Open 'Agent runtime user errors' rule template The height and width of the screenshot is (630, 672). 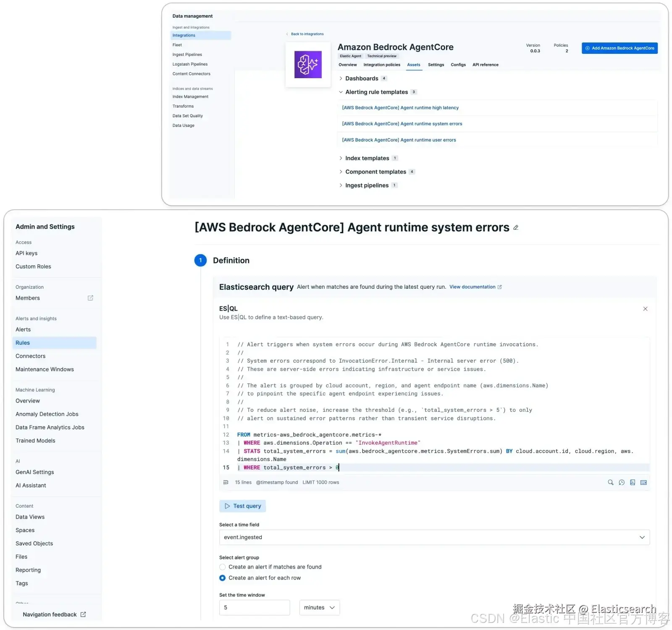pos(399,140)
